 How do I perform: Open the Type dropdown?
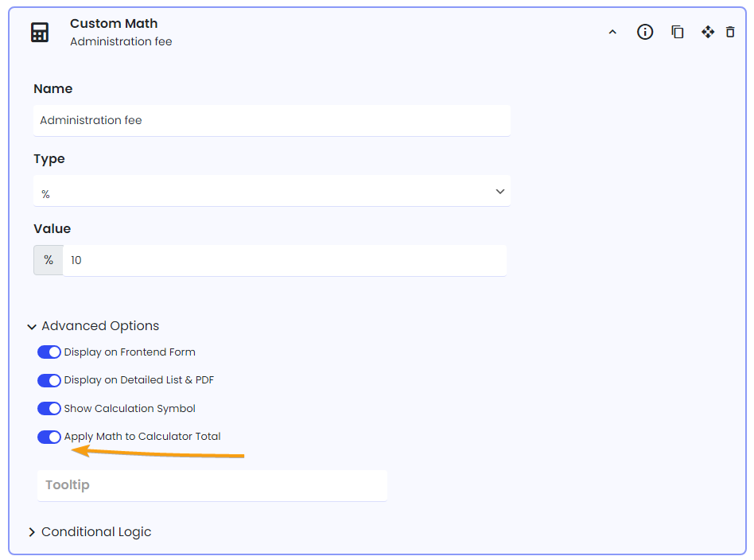(272, 191)
